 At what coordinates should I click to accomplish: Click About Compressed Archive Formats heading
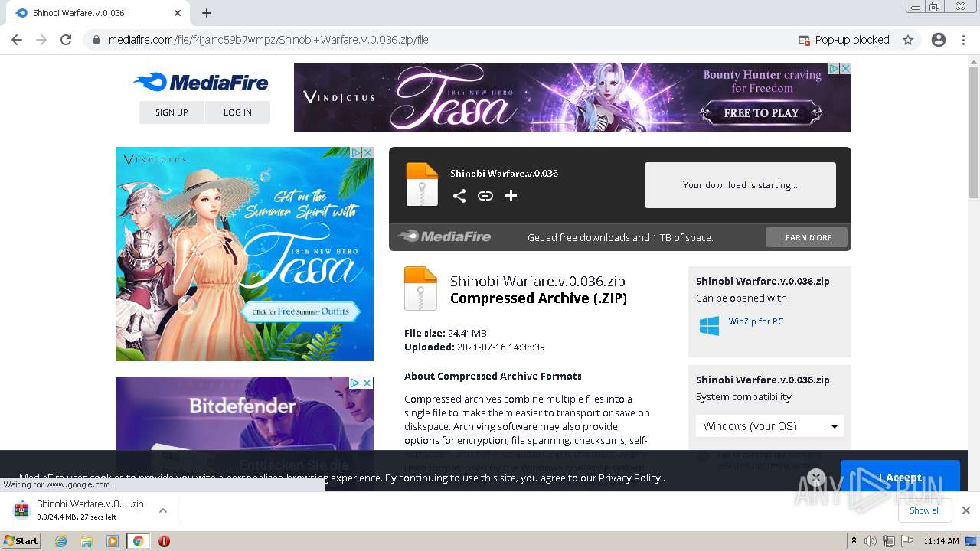[493, 377]
